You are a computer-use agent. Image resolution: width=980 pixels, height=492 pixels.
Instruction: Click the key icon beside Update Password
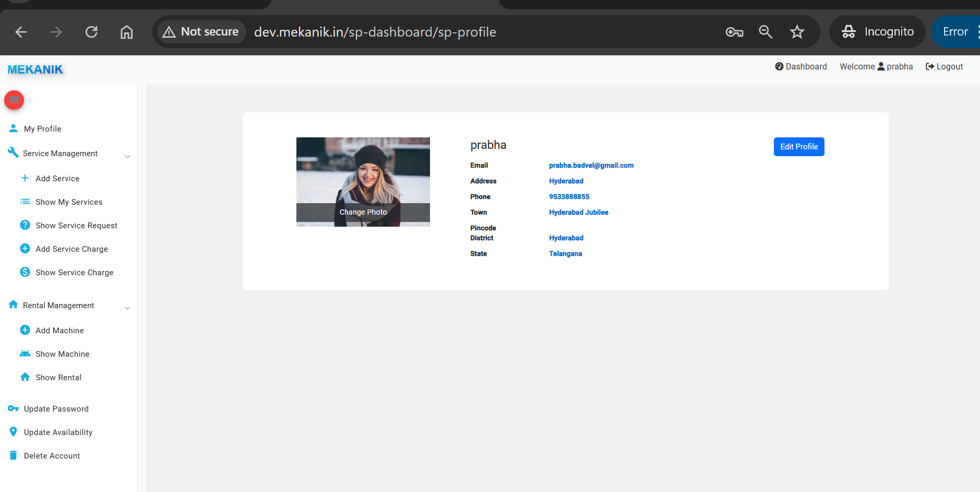pos(14,408)
